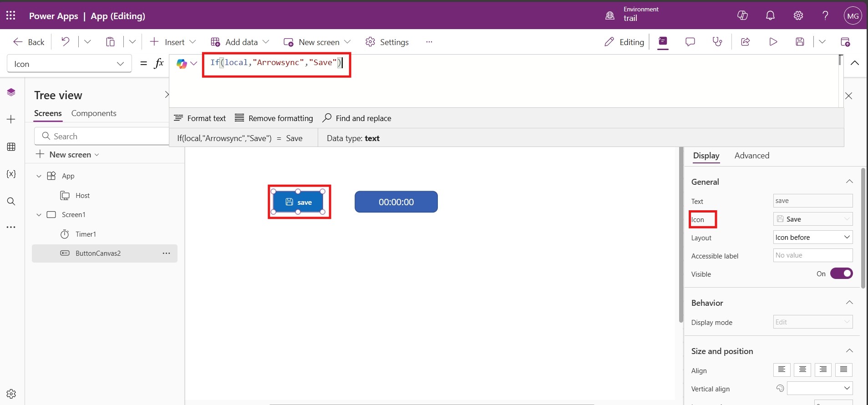The height and width of the screenshot is (405, 868).
Task: Open the Copilot icon in header
Action: tap(742, 15)
